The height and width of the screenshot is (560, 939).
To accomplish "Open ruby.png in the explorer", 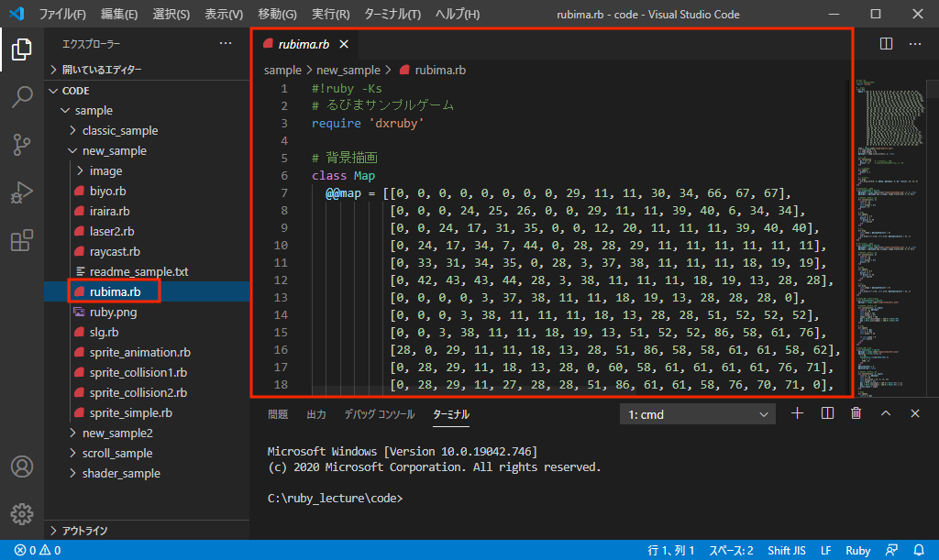I will click(147, 313).
